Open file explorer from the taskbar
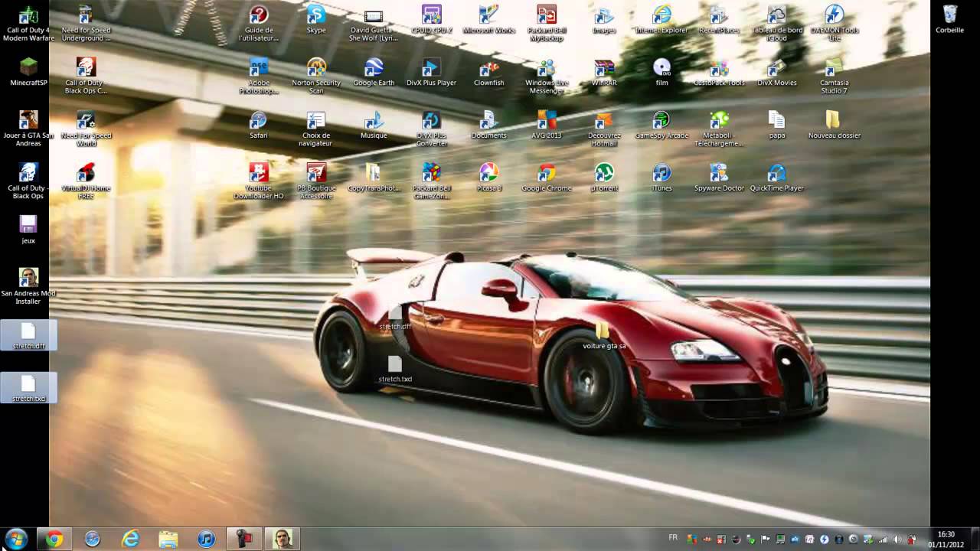The height and width of the screenshot is (551, 980). (168, 539)
